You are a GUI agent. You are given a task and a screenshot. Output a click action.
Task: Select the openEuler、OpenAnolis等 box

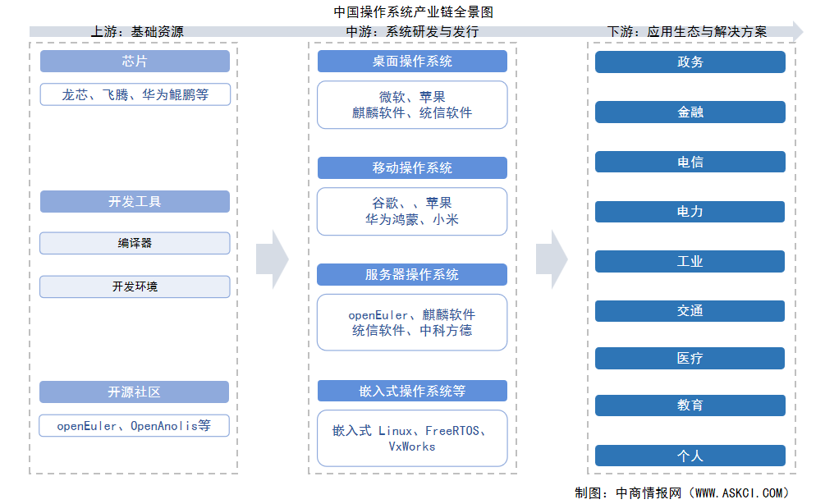(134, 426)
